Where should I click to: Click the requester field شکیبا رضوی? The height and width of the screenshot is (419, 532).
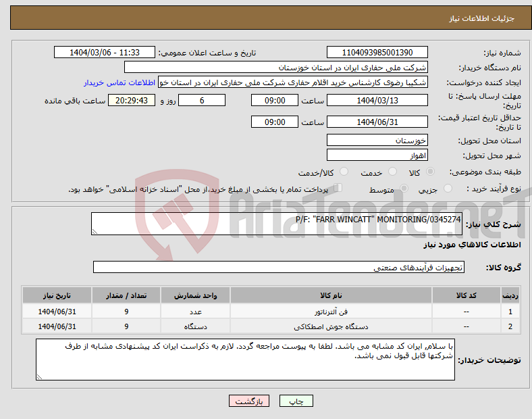coord(293,82)
